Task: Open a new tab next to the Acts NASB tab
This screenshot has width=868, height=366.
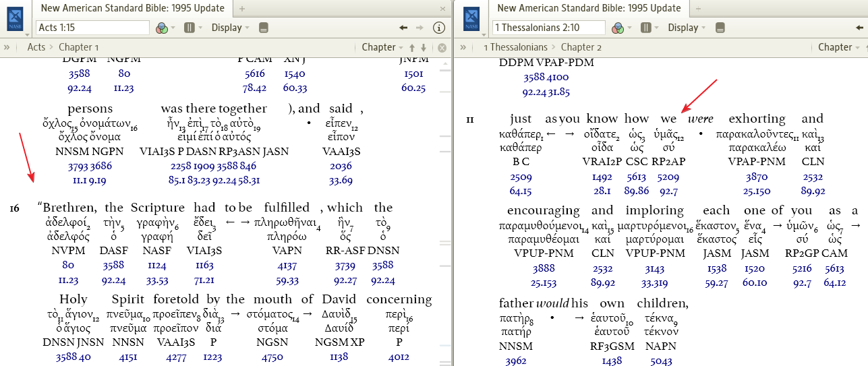Action: pos(243,8)
